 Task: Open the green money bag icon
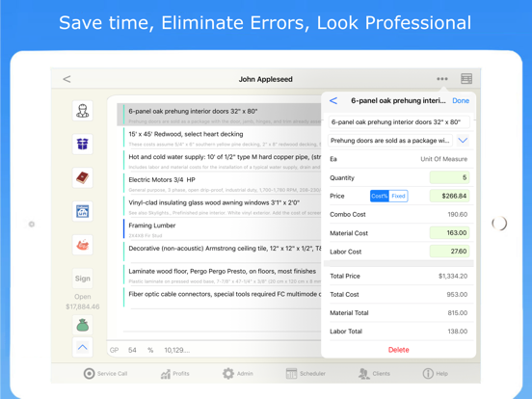click(83, 325)
